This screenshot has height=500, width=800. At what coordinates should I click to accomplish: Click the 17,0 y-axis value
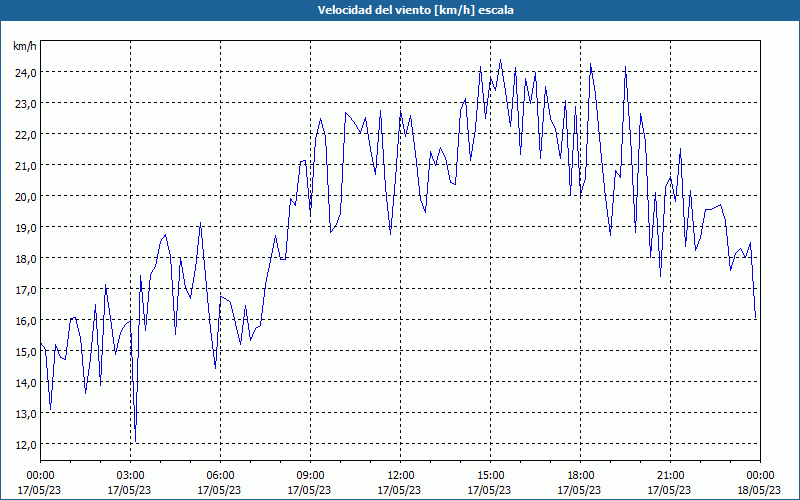(x=26, y=290)
